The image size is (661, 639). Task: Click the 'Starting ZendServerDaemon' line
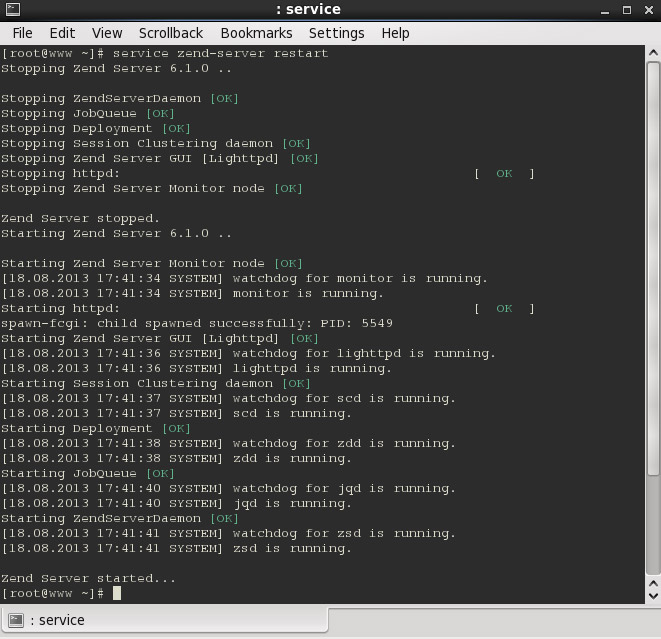120,518
